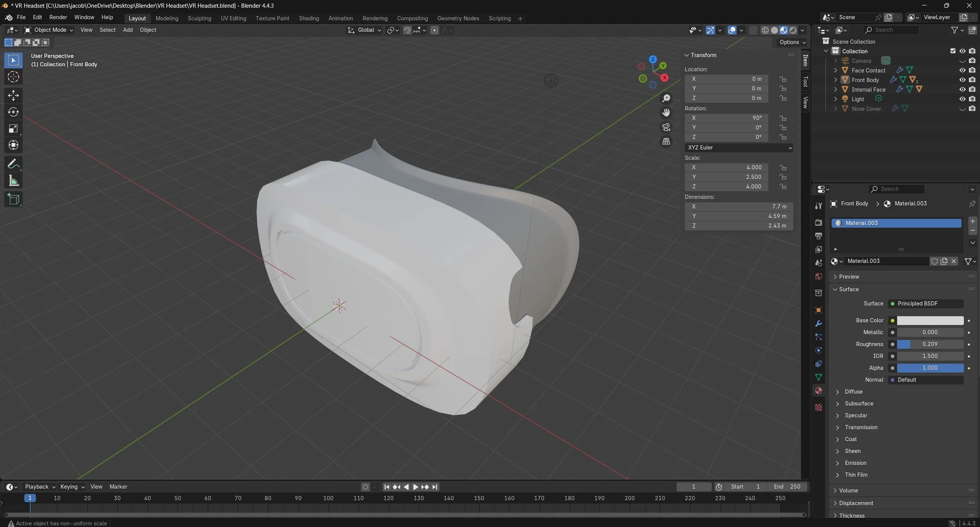Image resolution: width=980 pixels, height=527 pixels.
Task: Select the Measure tool
Action: [x=13, y=181]
